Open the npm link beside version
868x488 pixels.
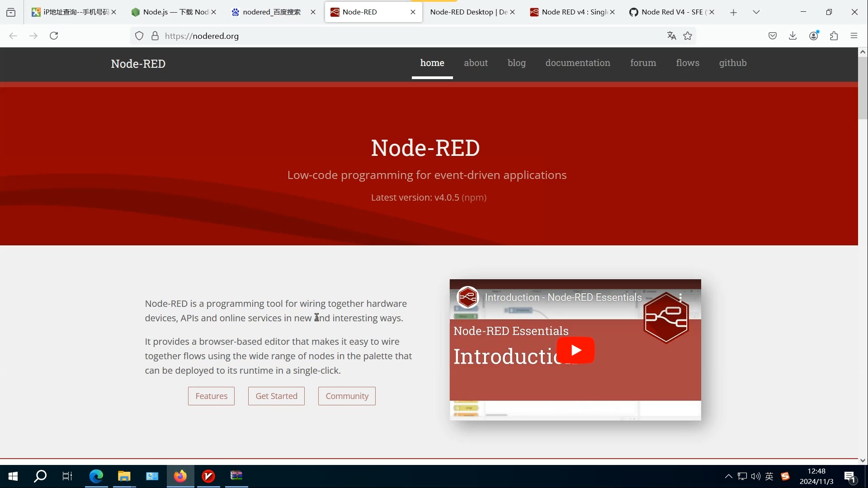pyautogui.click(x=474, y=197)
